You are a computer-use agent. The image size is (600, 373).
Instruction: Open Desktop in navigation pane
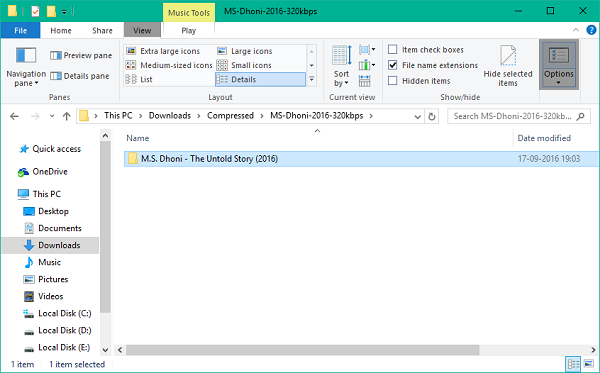coord(46,211)
